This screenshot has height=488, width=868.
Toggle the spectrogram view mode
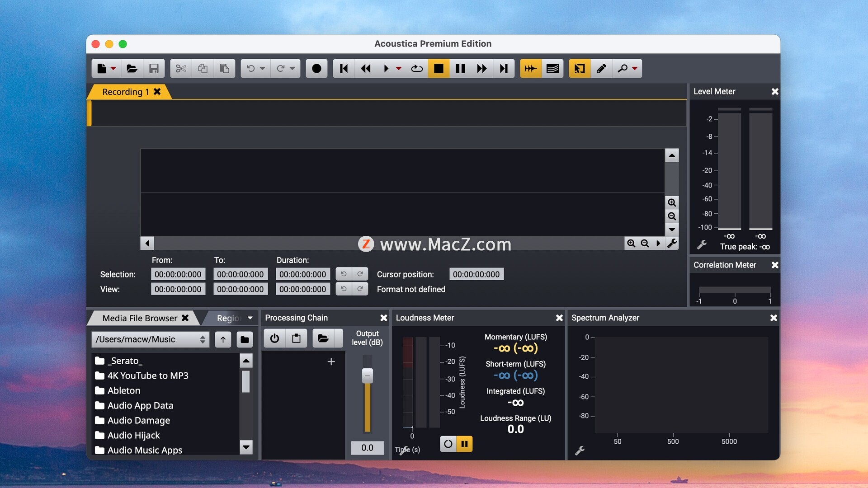(552, 69)
